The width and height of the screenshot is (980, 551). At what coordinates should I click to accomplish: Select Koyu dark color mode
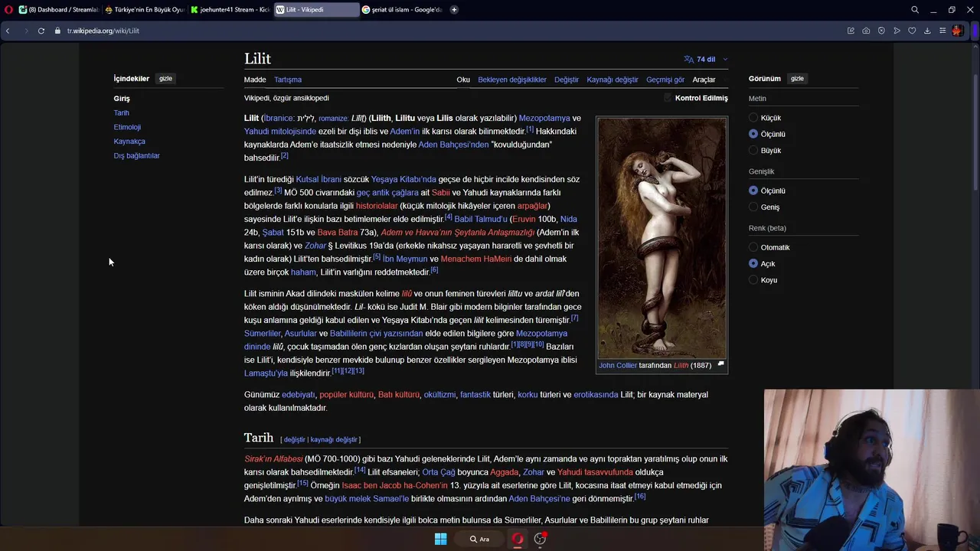(753, 280)
